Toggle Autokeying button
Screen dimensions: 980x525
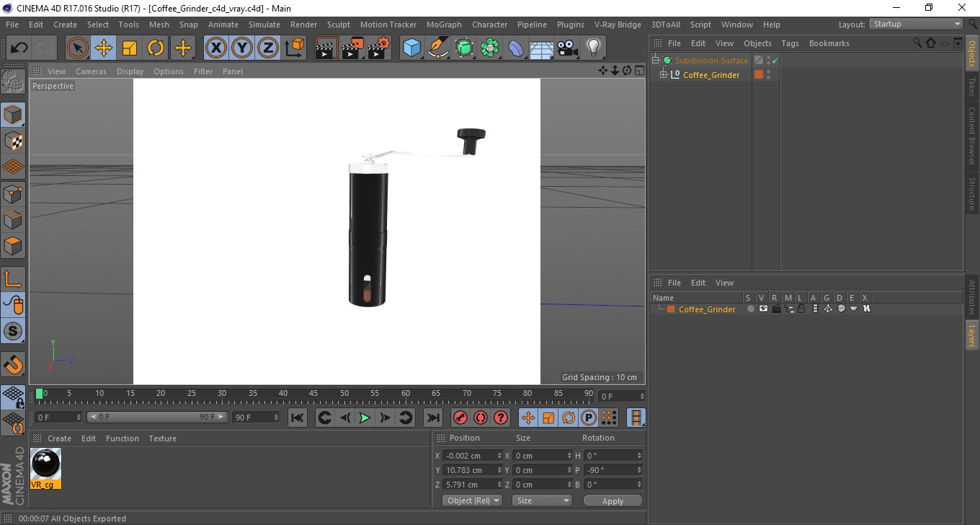point(480,418)
